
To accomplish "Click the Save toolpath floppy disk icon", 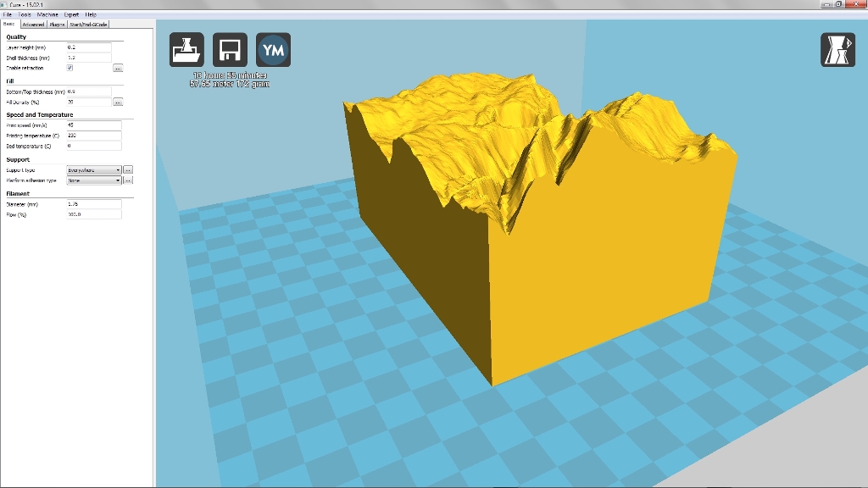I will coord(230,50).
